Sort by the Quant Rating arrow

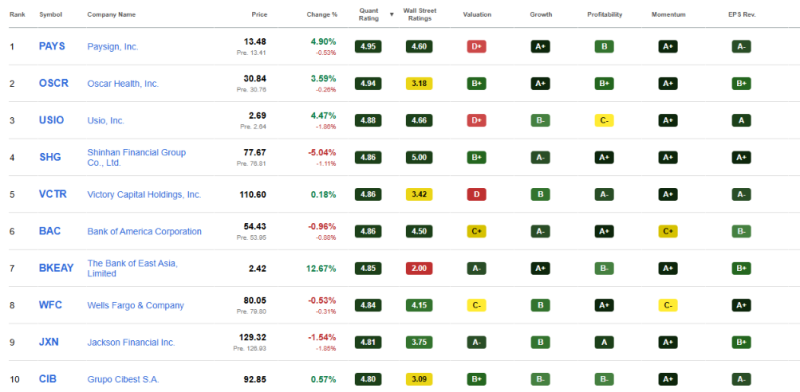[x=392, y=14]
